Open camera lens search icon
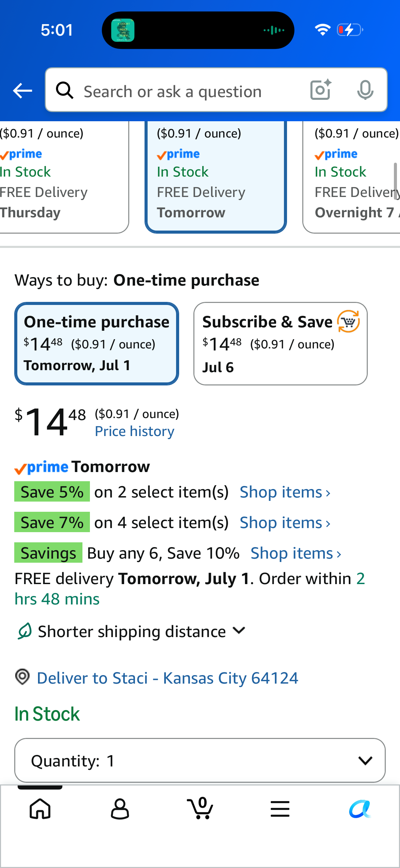The image size is (400, 868). click(x=321, y=90)
